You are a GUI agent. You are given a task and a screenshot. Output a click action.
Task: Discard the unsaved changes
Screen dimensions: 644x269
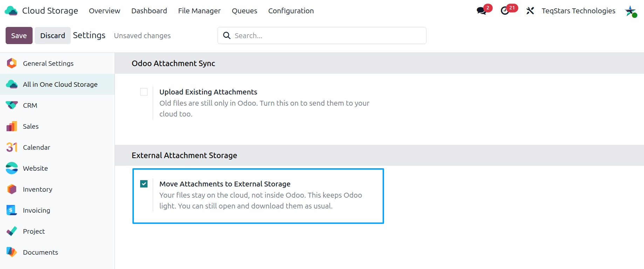pos(53,35)
